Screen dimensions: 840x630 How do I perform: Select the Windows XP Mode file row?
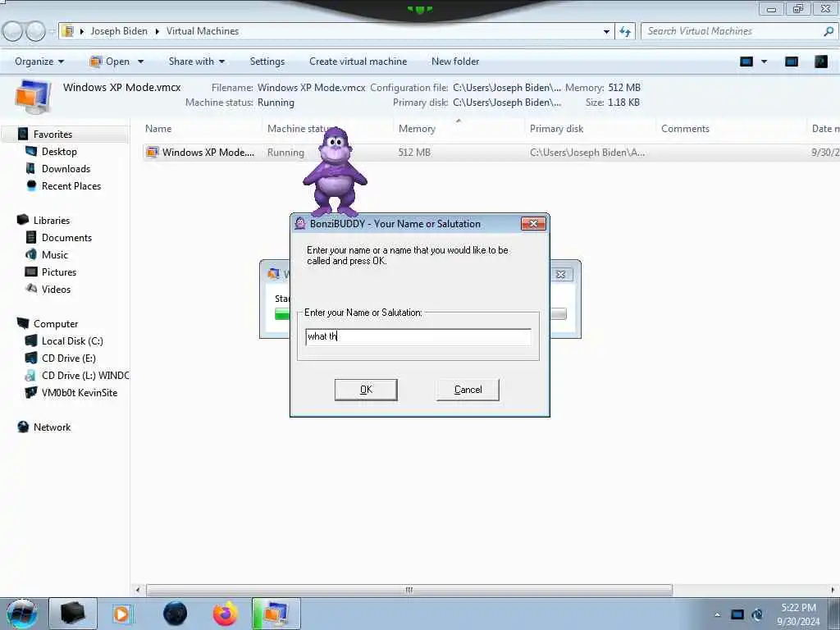pyautogui.click(x=491, y=152)
